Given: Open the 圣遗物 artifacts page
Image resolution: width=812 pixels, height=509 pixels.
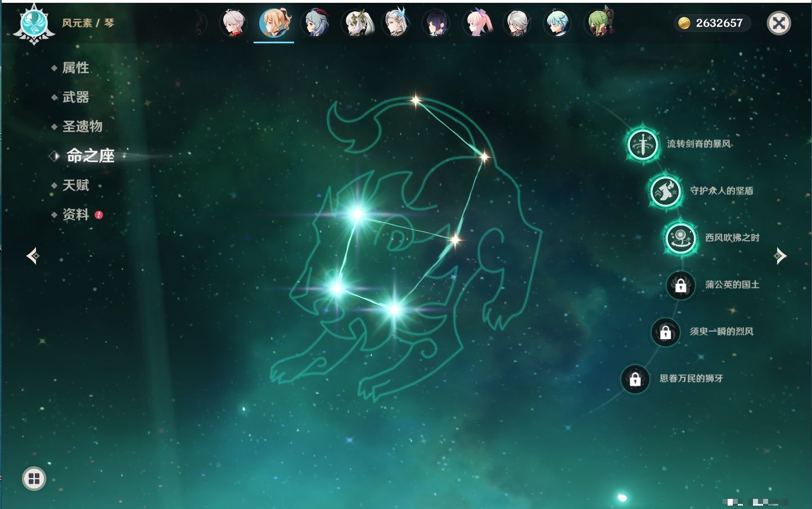Looking at the screenshot, I should click(82, 127).
